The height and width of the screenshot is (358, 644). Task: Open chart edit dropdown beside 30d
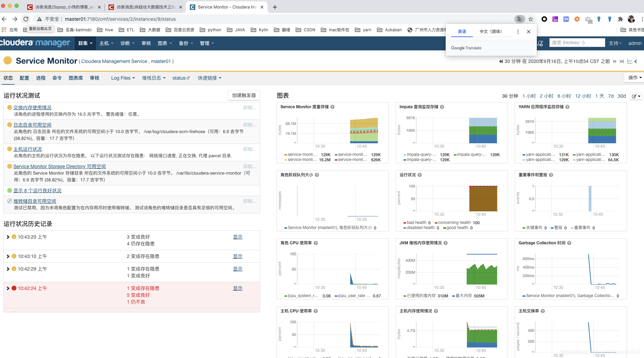coord(636,96)
